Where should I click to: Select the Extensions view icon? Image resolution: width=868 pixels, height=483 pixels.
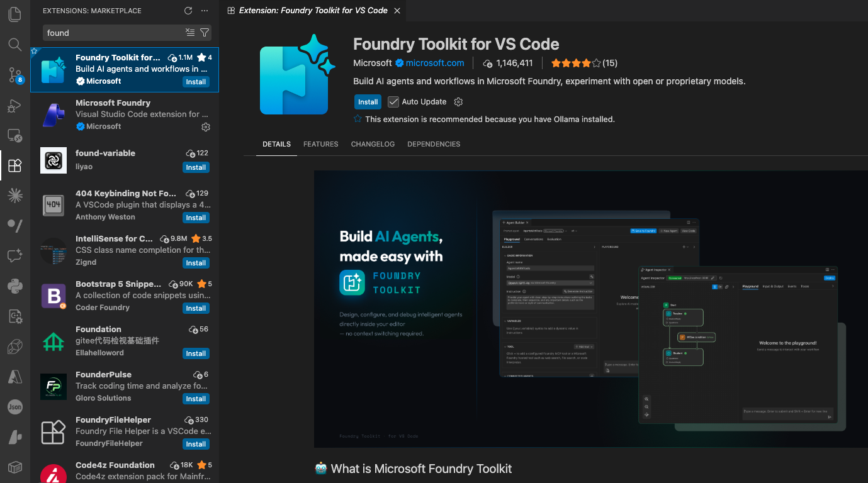14,166
